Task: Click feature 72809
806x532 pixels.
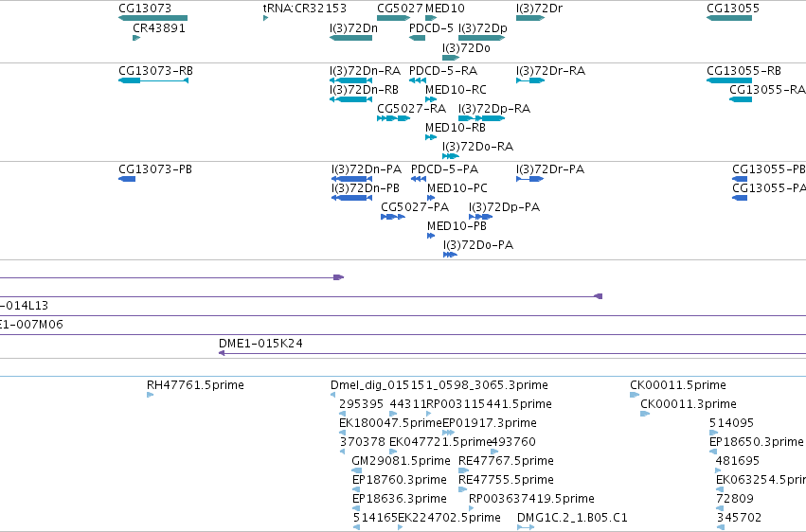Action: [720, 508]
